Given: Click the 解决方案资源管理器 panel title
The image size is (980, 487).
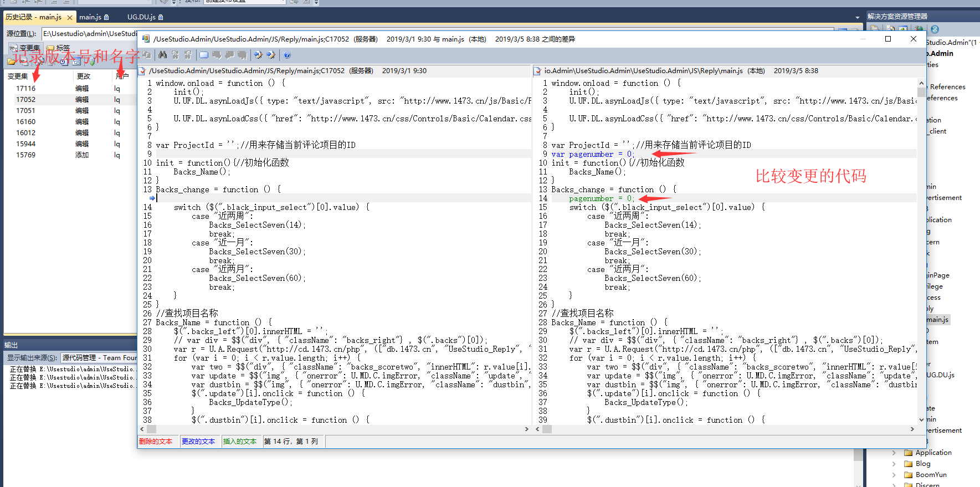Looking at the screenshot, I should point(897,17).
